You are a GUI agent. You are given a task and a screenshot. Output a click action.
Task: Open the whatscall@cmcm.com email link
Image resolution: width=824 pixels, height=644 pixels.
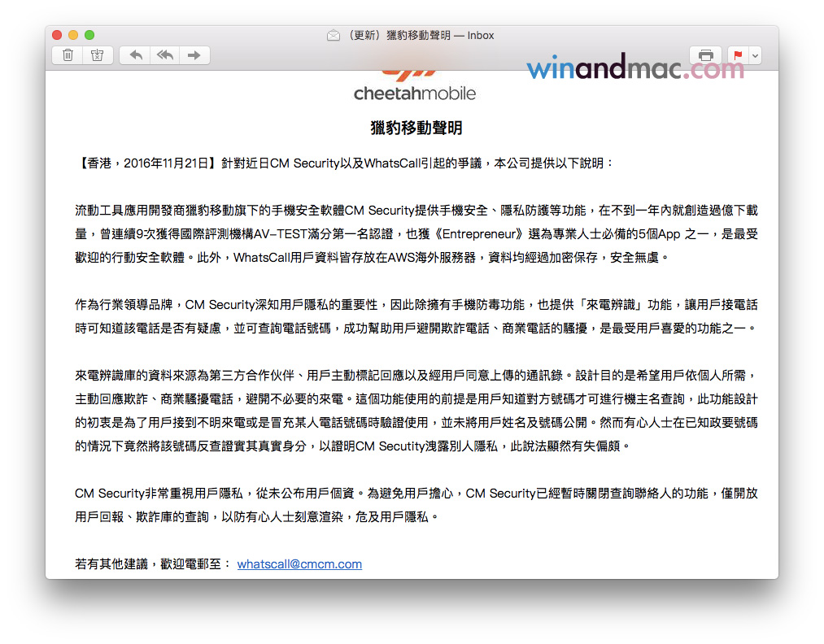pyautogui.click(x=299, y=564)
